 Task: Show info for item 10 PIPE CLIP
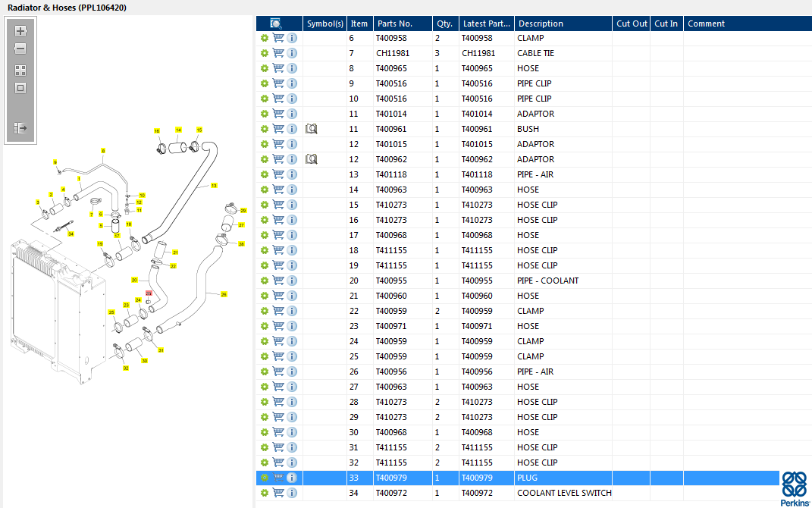pos(292,99)
